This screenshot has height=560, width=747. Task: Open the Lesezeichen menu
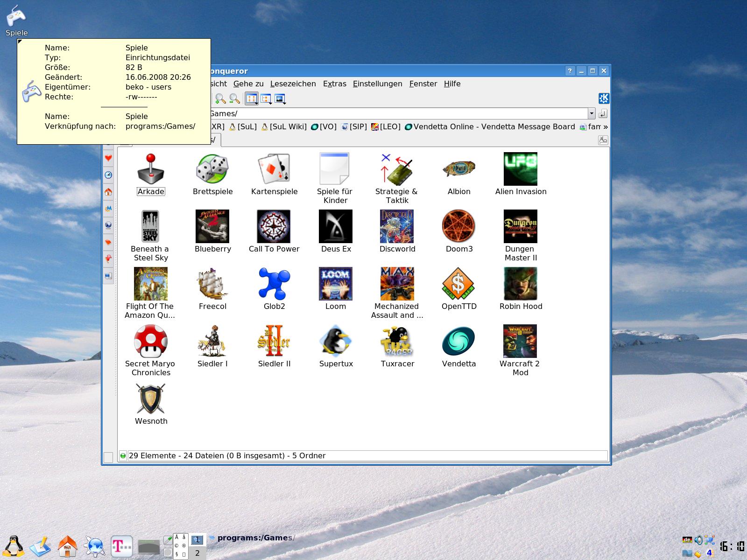[x=293, y=84]
